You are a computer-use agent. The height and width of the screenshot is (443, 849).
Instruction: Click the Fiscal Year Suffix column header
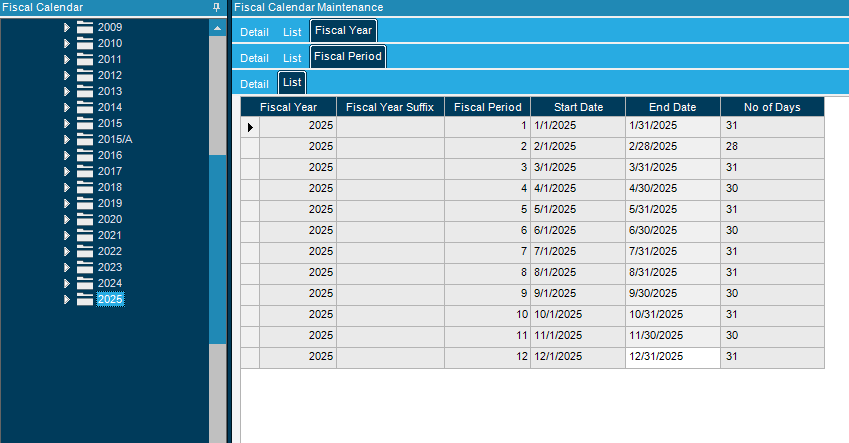(x=390, y=107)
